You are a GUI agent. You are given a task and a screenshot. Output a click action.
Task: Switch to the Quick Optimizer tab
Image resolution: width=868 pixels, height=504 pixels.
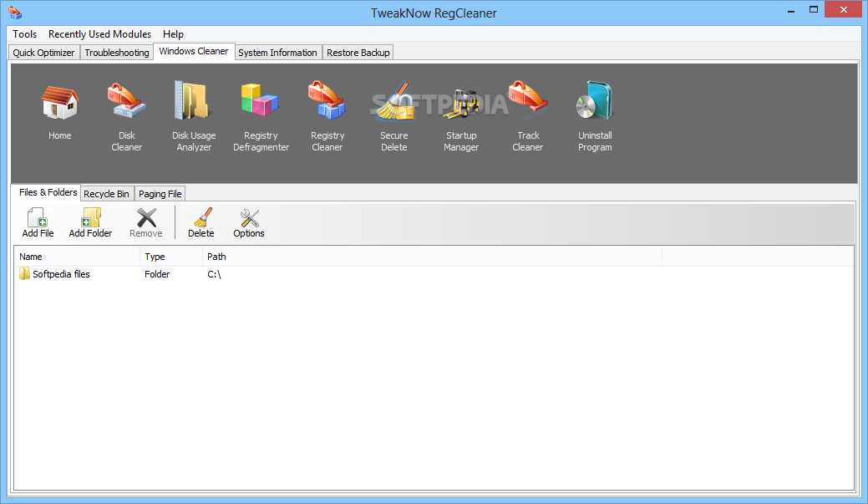(43, 53)
